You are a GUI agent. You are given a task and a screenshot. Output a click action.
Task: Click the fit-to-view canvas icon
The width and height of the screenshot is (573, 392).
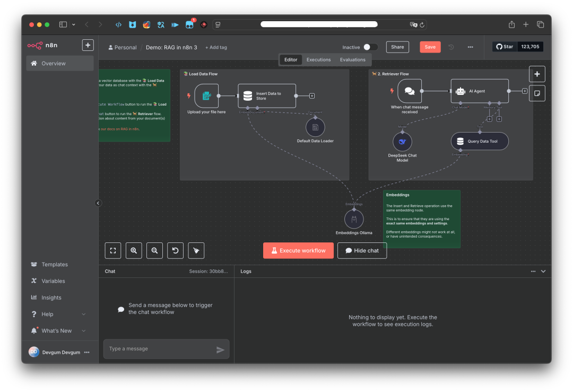coord(112,250)
